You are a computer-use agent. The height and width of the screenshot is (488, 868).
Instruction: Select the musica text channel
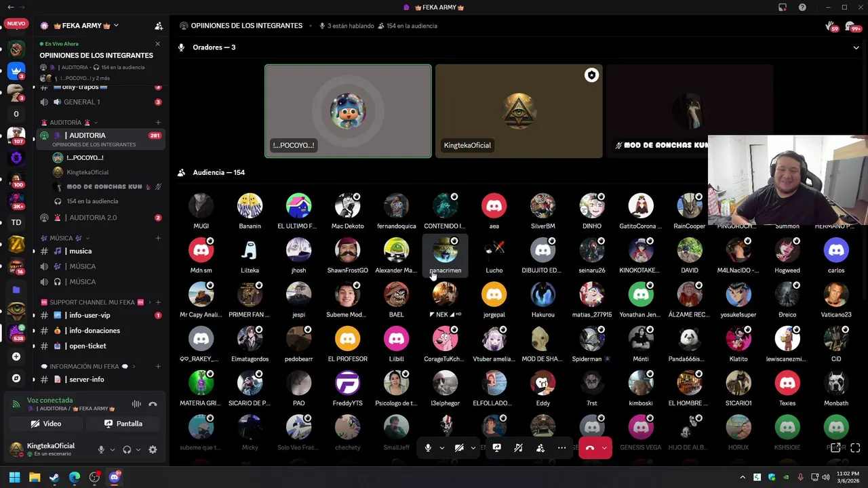click(100, 251)
